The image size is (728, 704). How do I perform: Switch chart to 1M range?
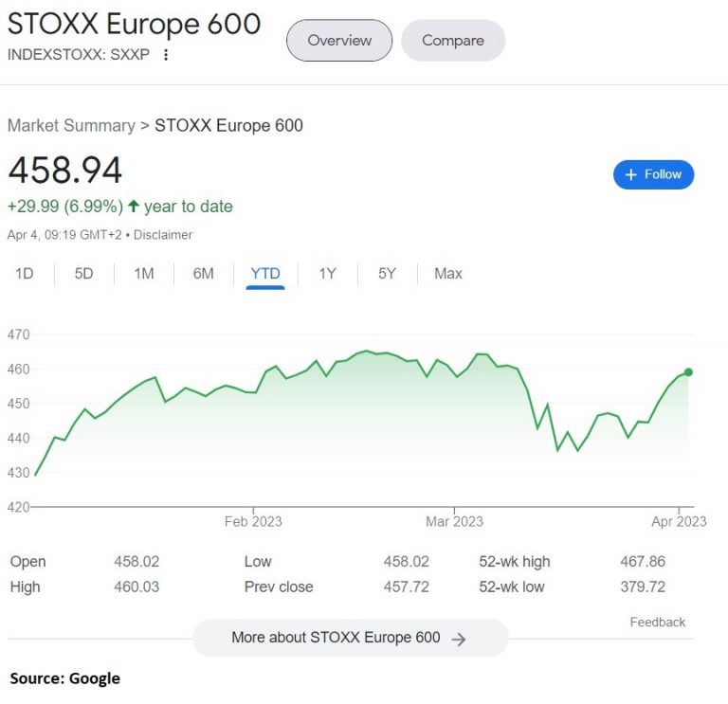144,274
